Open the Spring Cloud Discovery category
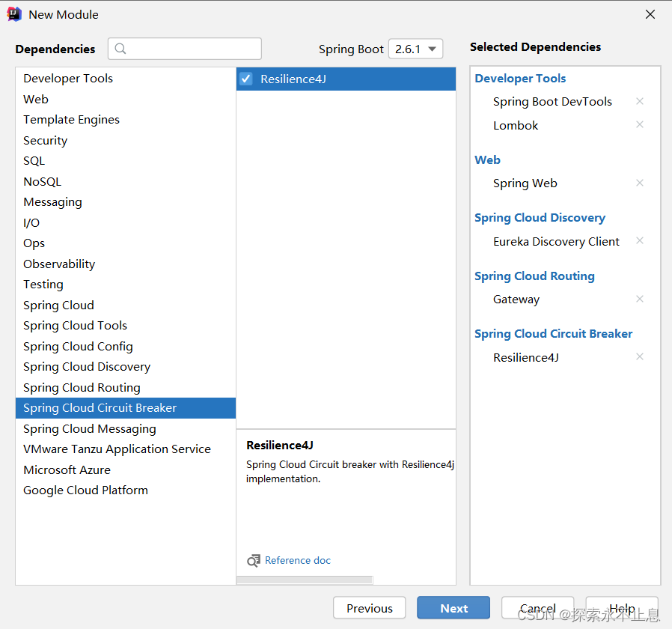 click(87, 367)
